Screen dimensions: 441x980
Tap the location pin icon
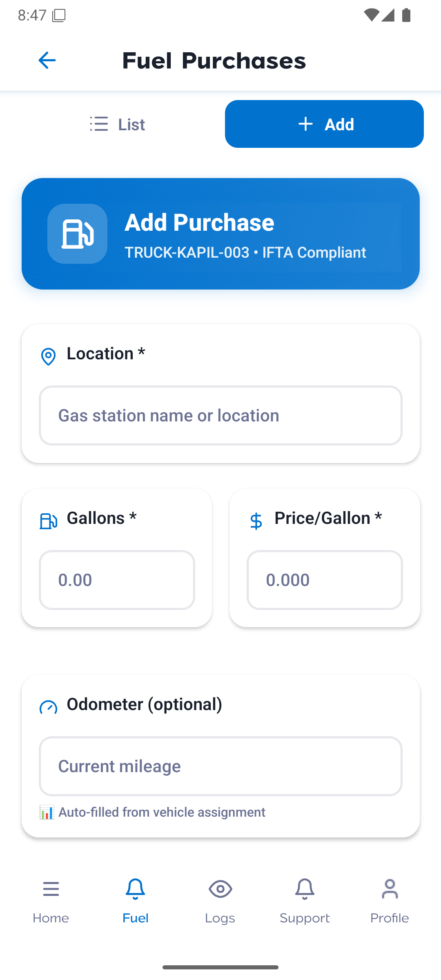48,356
